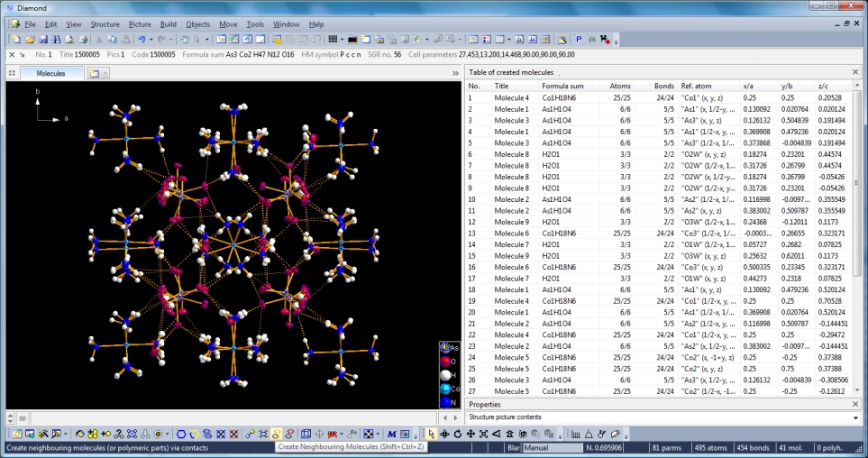Click the Save icon in the top toolbar

41,40
